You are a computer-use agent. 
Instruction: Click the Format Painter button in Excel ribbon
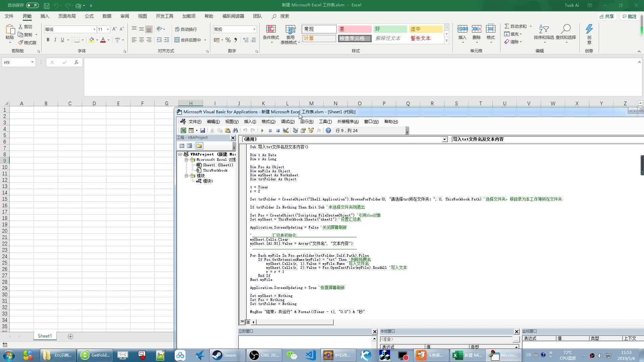27,43
